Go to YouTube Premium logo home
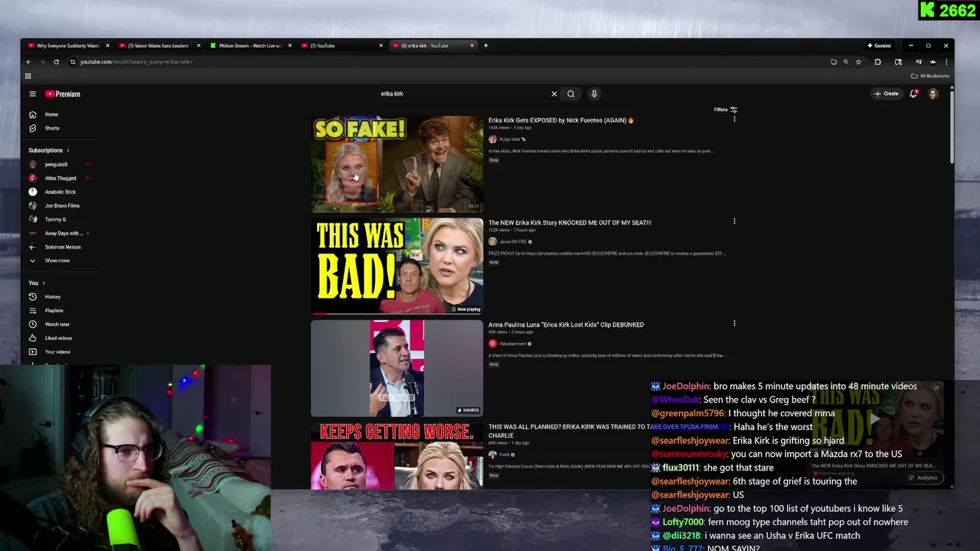Viewport: 980px width, 551px height. pos(63,94)
